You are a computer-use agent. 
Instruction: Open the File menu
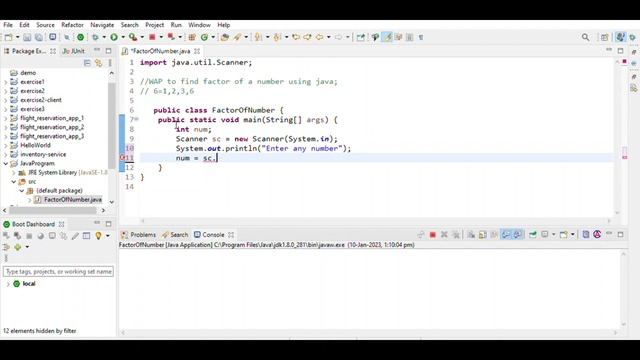[8, 25]
